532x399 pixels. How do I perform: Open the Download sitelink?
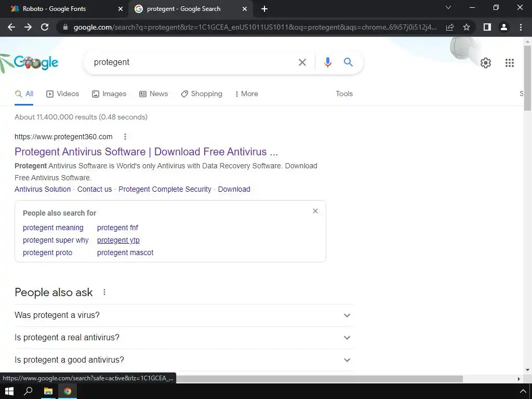pyautogui.click(x=234, y=189)
